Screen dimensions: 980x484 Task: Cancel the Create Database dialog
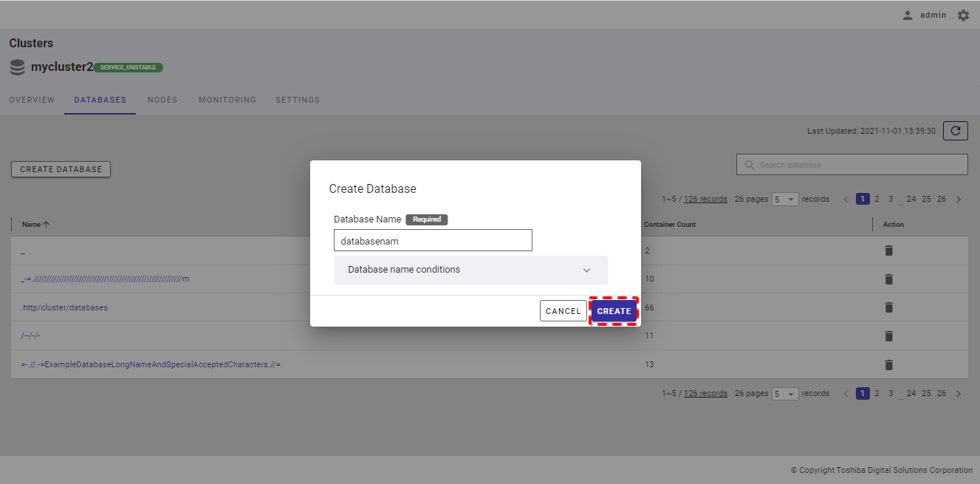[563, 311]
